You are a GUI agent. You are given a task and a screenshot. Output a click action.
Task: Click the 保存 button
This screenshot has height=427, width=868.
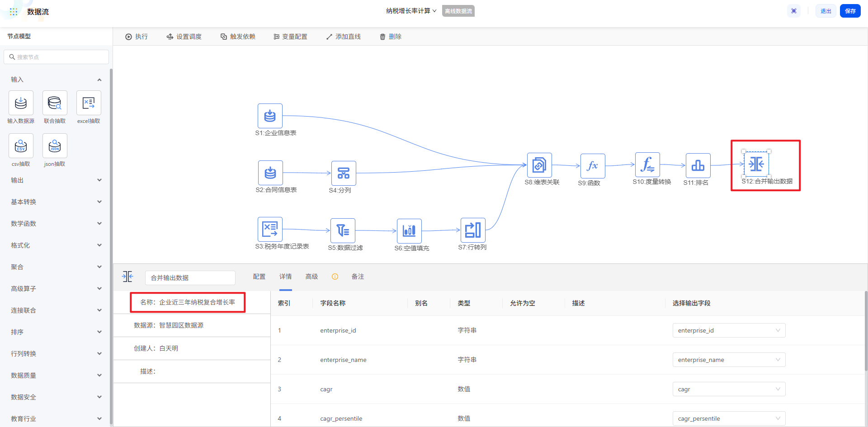click(850, 11)
